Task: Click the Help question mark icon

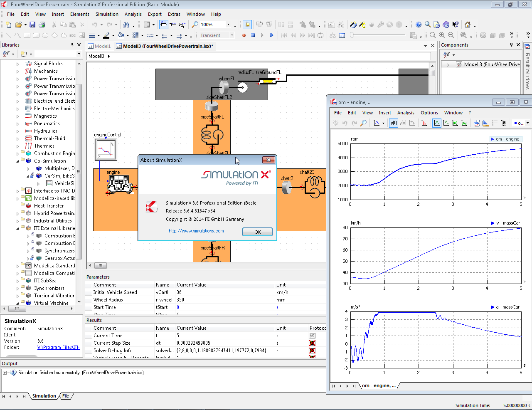Action: click(x=419, y=25)
